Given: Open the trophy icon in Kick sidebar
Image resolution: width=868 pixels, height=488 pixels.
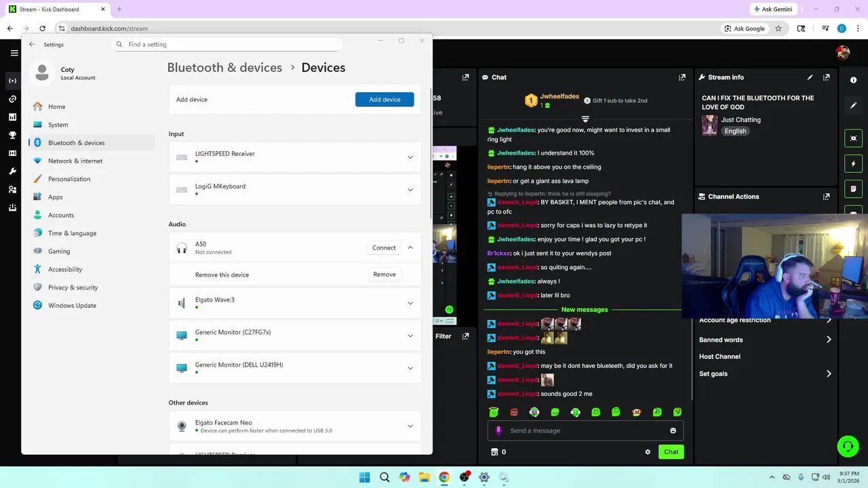Looking at the screenshot, I should point(12,135).
